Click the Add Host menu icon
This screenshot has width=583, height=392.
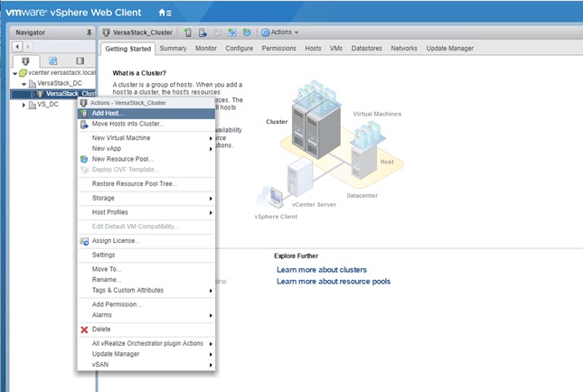pyautogui.click(x=84, y=113)
